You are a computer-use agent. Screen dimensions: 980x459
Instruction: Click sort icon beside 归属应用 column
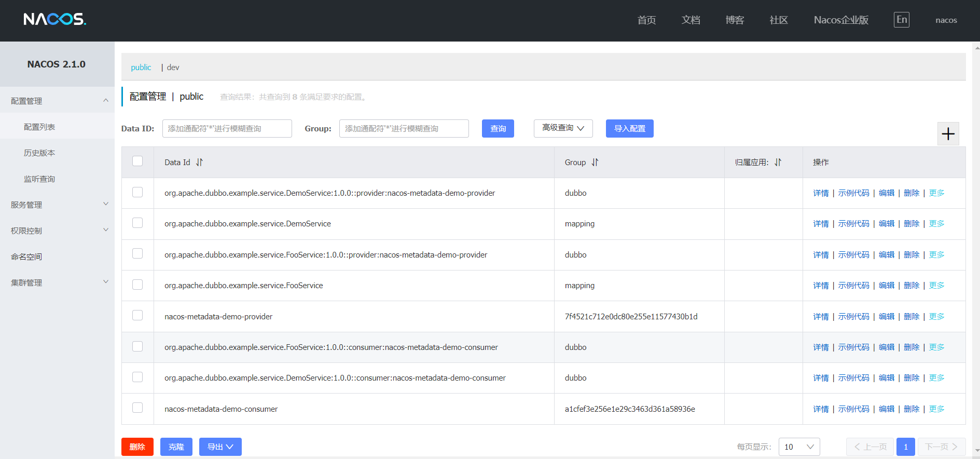pos(778,163)
